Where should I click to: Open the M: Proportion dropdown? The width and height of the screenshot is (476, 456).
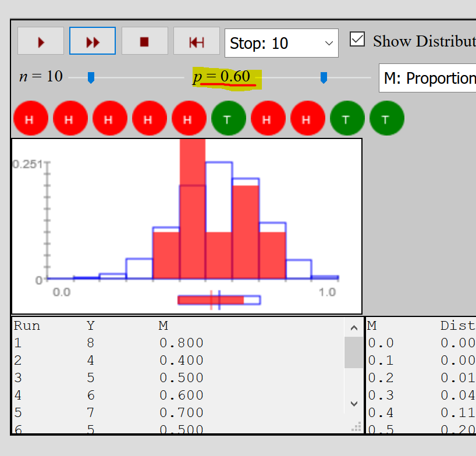[428, 78]
